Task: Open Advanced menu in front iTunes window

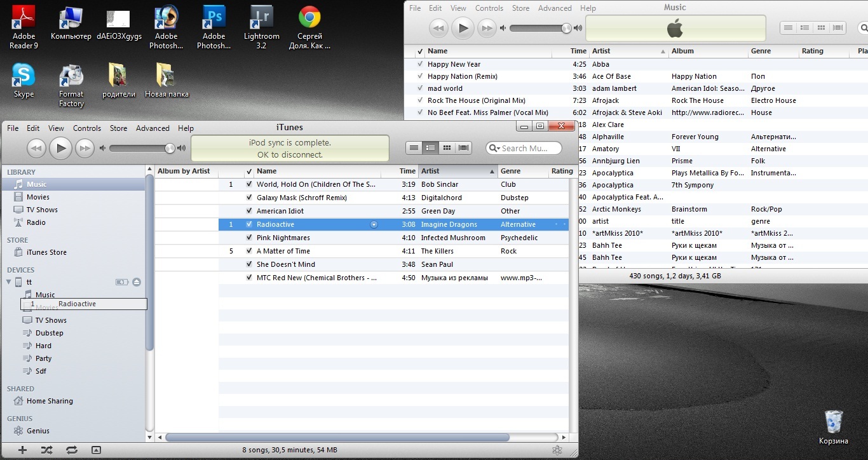Action: pos(153,128)
